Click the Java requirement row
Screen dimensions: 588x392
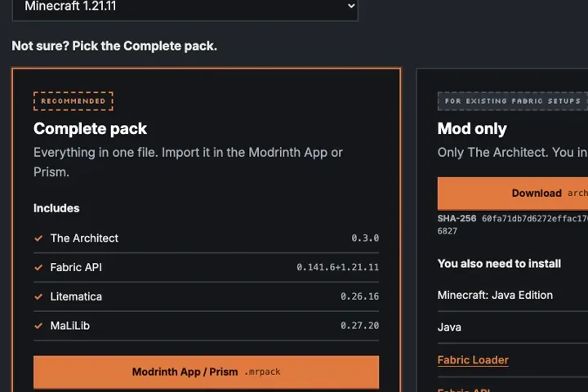tap(513, 327)
